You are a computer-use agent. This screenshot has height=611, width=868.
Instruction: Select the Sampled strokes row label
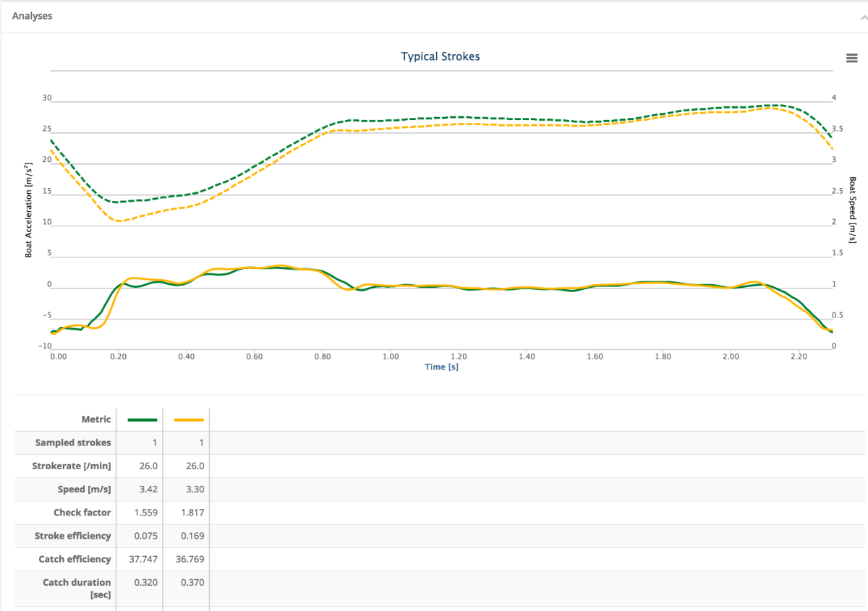coord(73,443)
